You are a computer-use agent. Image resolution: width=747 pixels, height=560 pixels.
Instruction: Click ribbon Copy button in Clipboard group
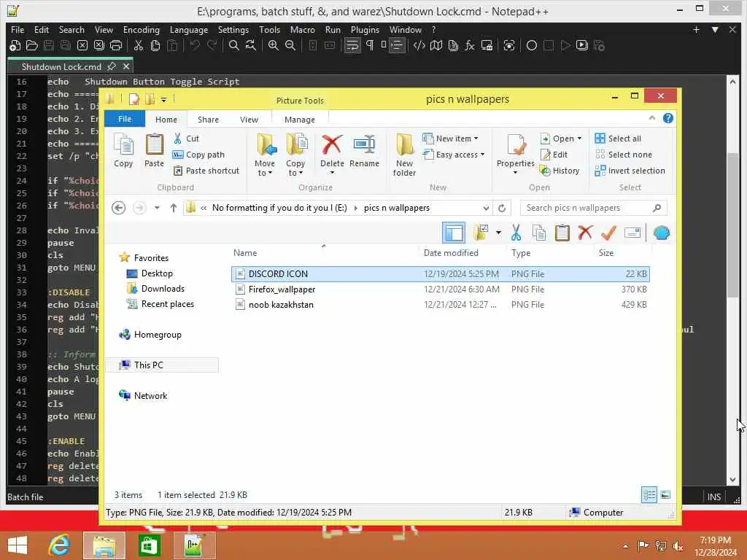(123, 150)
